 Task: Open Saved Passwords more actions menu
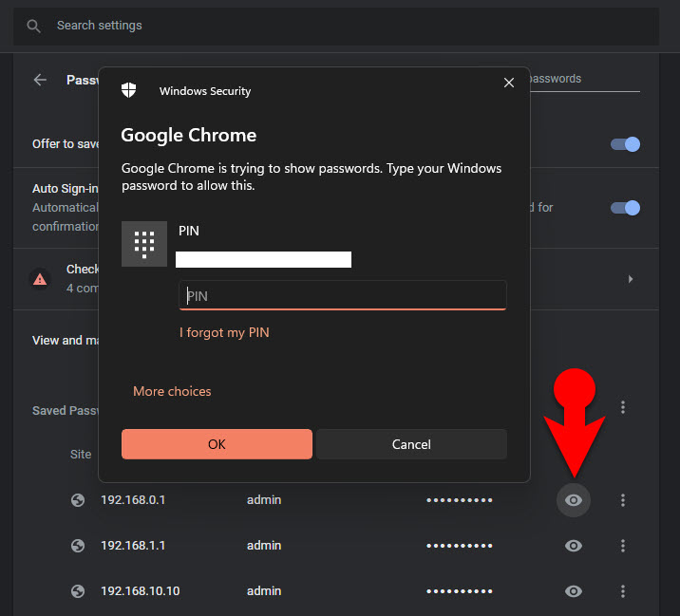coord(623,407)
